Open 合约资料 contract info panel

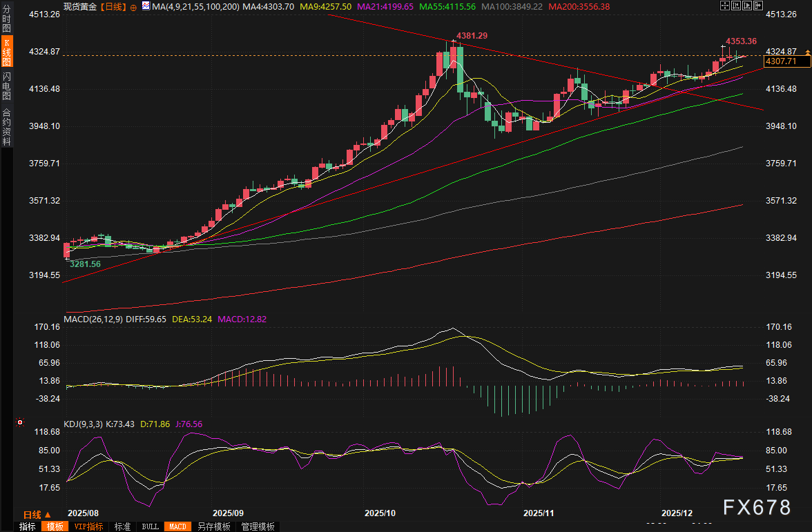(x=6, y=126)
